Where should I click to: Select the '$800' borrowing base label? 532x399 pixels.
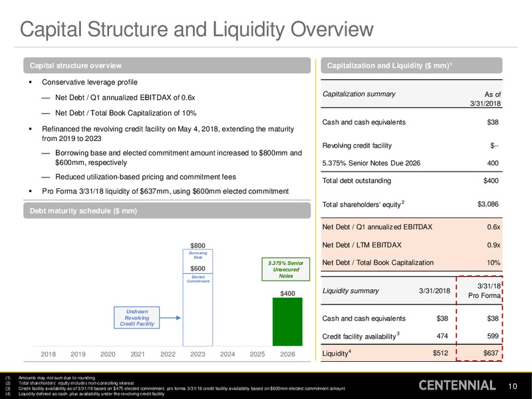pos(198,245)
